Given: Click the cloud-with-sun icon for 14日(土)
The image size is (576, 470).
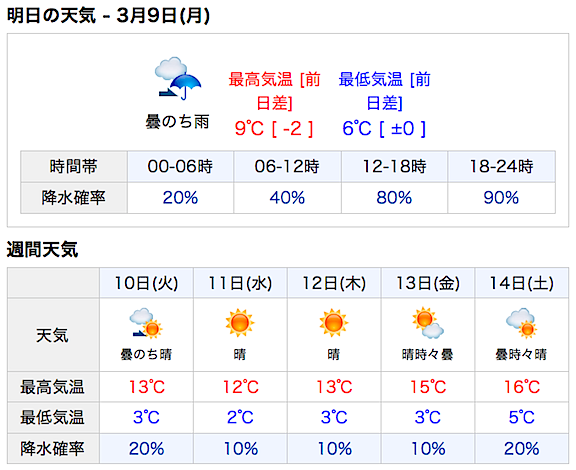Looking at the screenshot, I should coord(521,323).
